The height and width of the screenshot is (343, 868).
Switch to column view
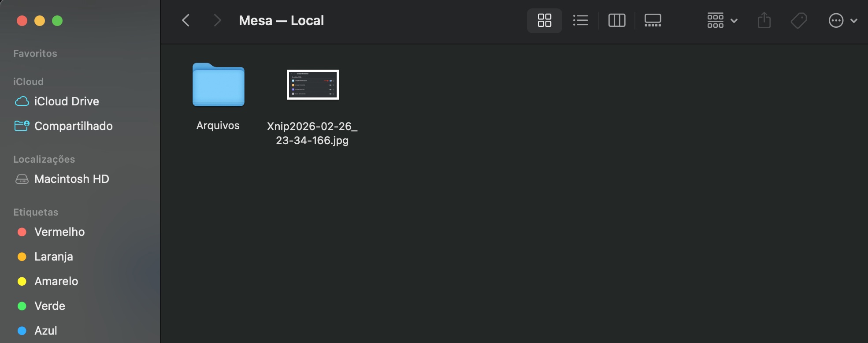[x=617, y=20]
